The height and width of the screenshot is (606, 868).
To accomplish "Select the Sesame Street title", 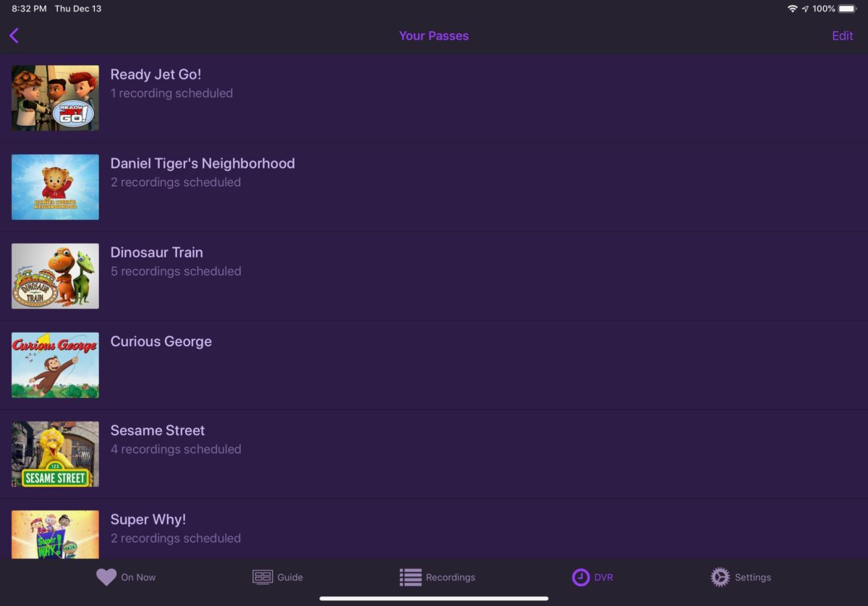I will (158, 430).
